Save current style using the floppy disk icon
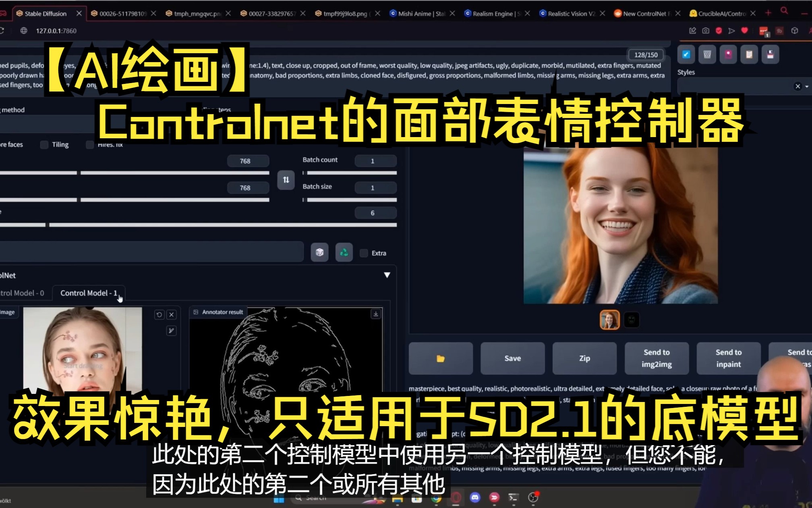812x508 pixels. [x=771, y=54]
